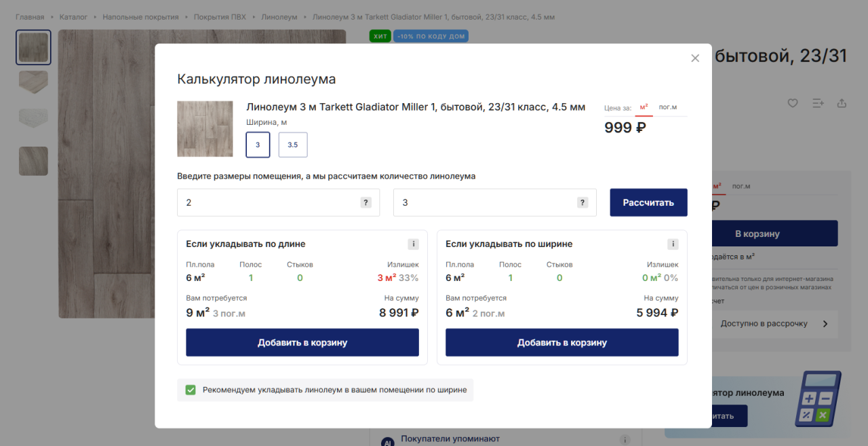Click the help icon in first dimension field
Image resolution: width=868 pixels, height=446 pixels.
click(366, 202)
